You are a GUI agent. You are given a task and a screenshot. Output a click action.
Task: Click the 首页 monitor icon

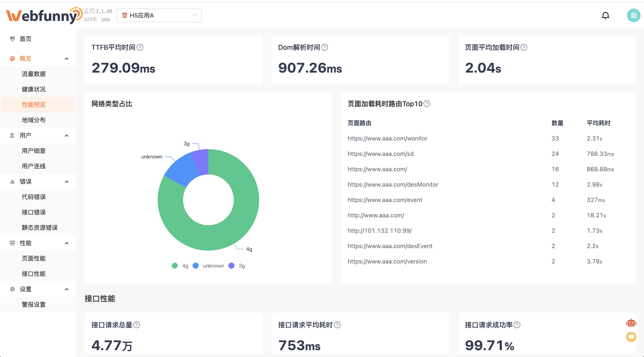point(12,39)
